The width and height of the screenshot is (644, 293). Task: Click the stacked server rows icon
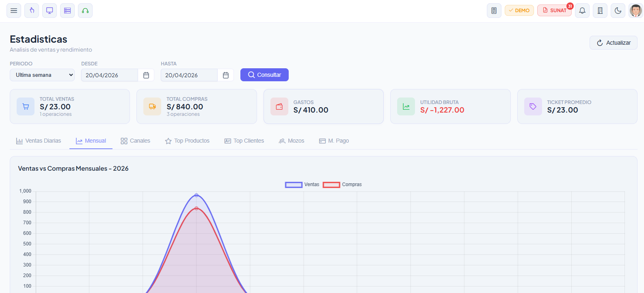coord(67,11)
